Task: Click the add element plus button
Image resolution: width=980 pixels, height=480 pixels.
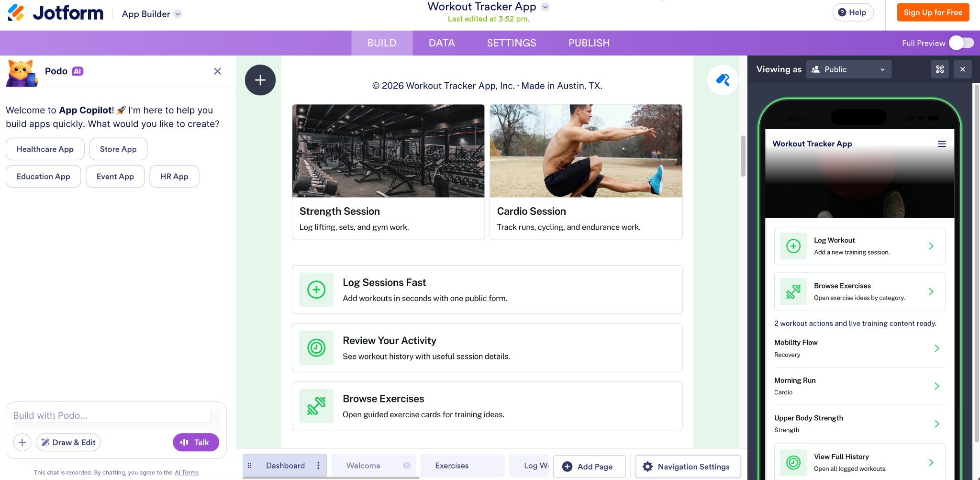Action: pyautogui.click(x=260, y=80)
